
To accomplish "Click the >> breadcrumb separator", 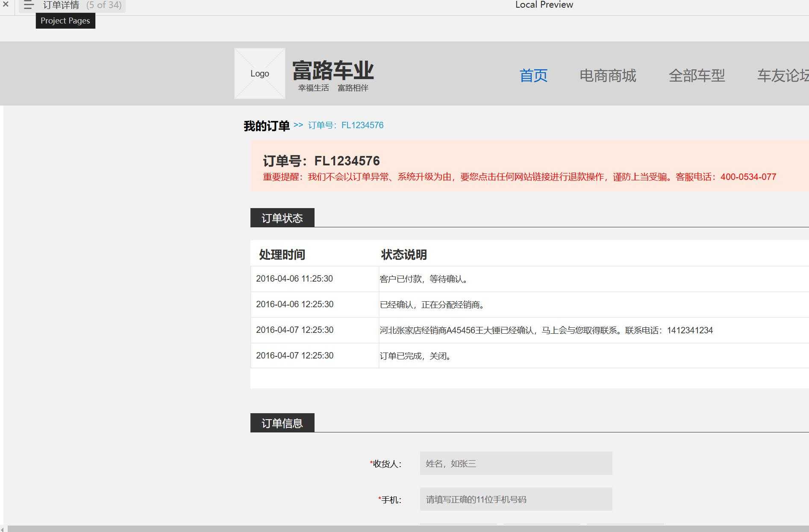I will [x=297, y=125].
